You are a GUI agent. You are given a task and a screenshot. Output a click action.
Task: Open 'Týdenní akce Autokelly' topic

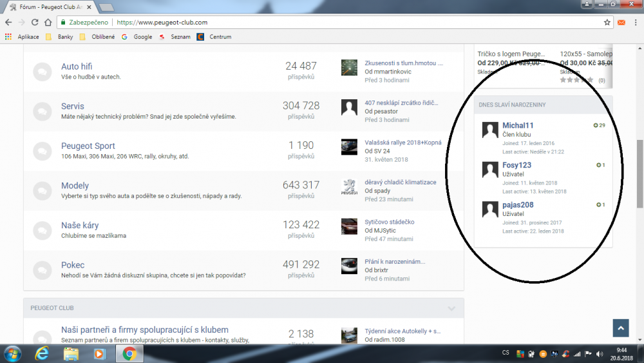[x=402, y=331]
